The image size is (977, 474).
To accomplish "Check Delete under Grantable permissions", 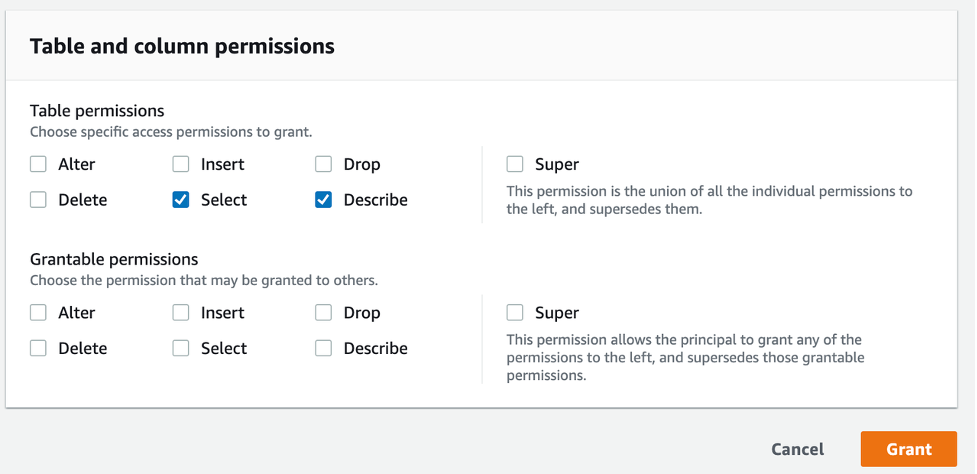I will tap(38, 349).
